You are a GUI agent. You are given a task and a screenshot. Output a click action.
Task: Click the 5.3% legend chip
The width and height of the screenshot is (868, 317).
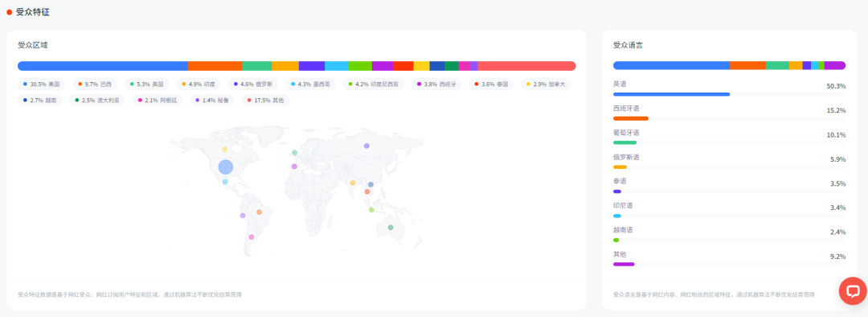pyautogui.click(x=147, y=84)
